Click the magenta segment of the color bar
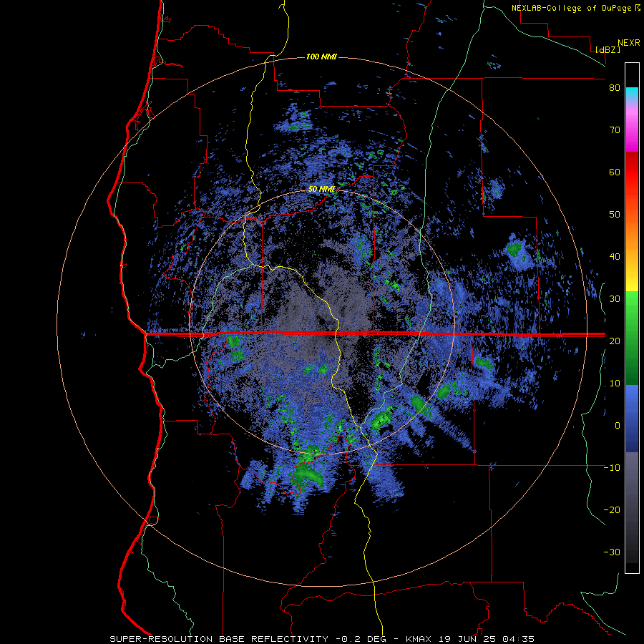The width and height of the screenshot is (644, 644). coord(632,131)
